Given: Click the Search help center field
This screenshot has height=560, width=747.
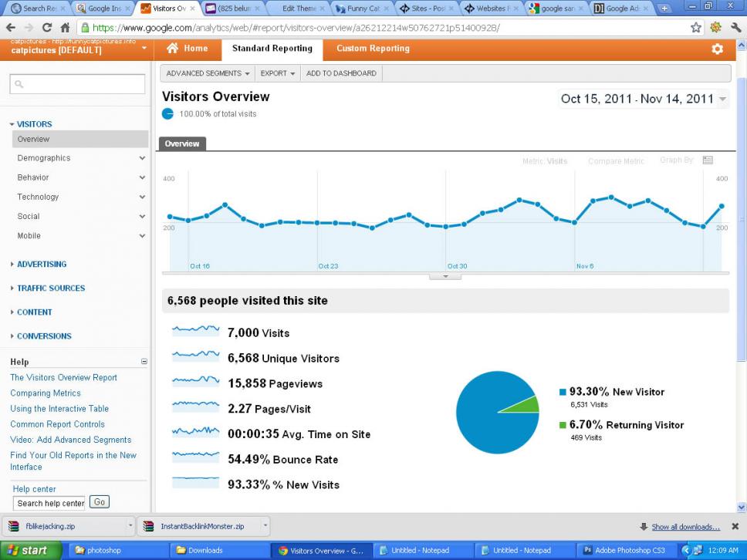Looking at the screenshot, I should pyautogui.click(x=49, y=503).
